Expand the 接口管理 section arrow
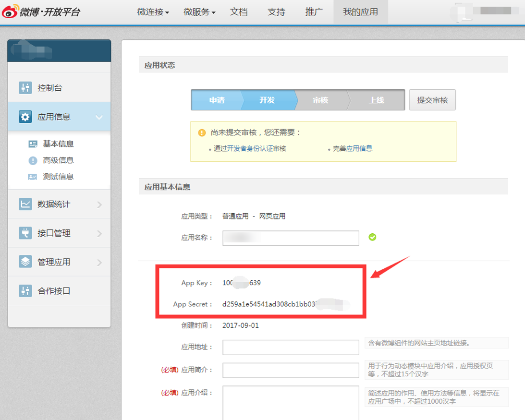The height and width of the screenshot is (420, 525). tap(99, 234)
